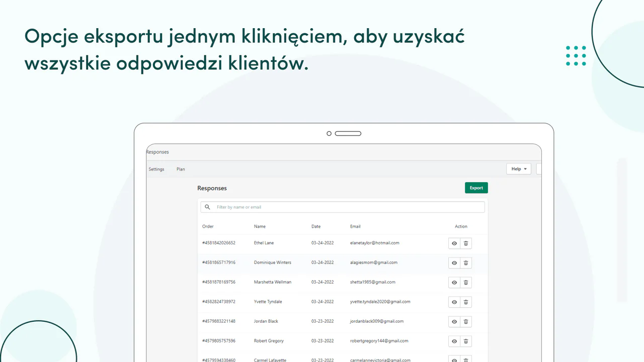Delete Robert Gregory's response

466,341
